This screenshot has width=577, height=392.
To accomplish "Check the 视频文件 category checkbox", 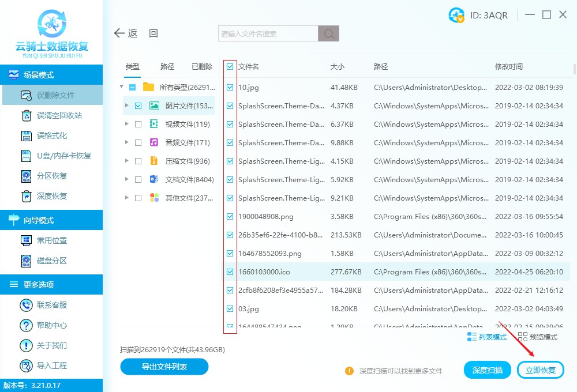I will [138, 125].
